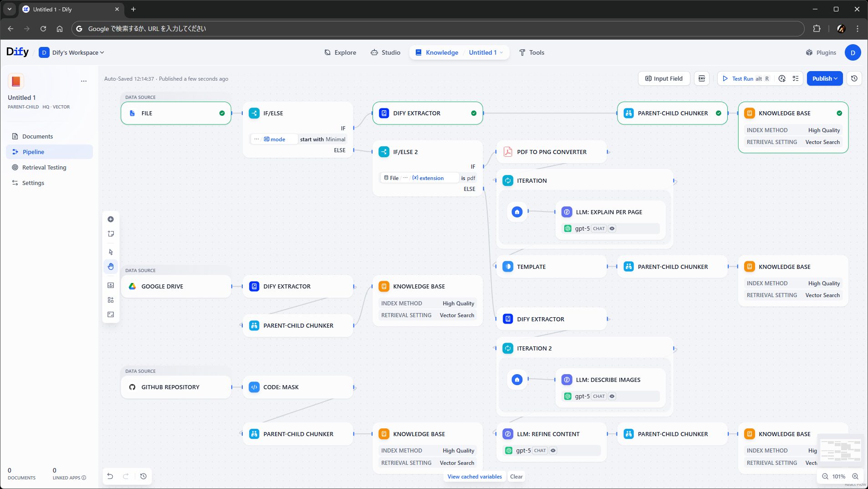The width and height of the screenshot is (868, 489).
Task: Open Retrieval Testing in the sidebar
Action: tap(44, 167)
